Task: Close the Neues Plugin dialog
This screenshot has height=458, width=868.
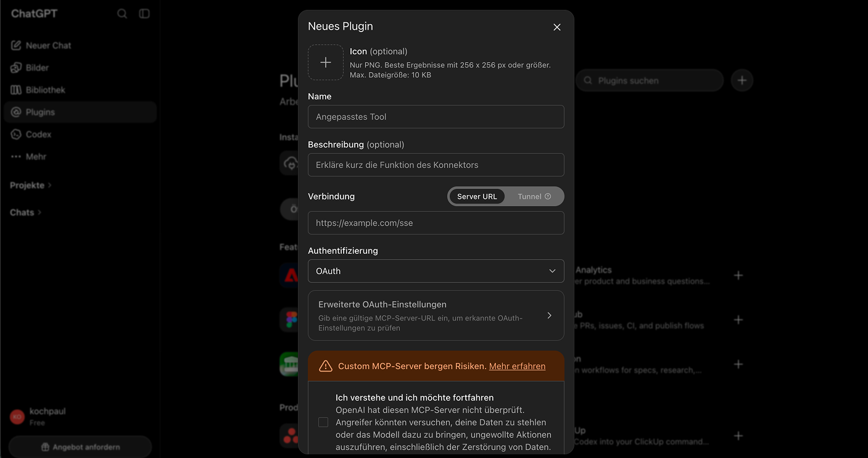Action: point(557,27)
